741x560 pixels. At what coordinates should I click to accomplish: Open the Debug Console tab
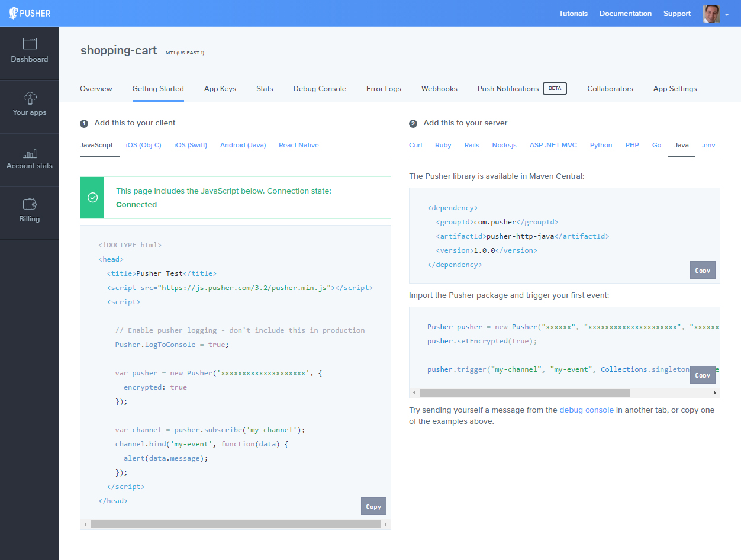(x=320, y=88)
